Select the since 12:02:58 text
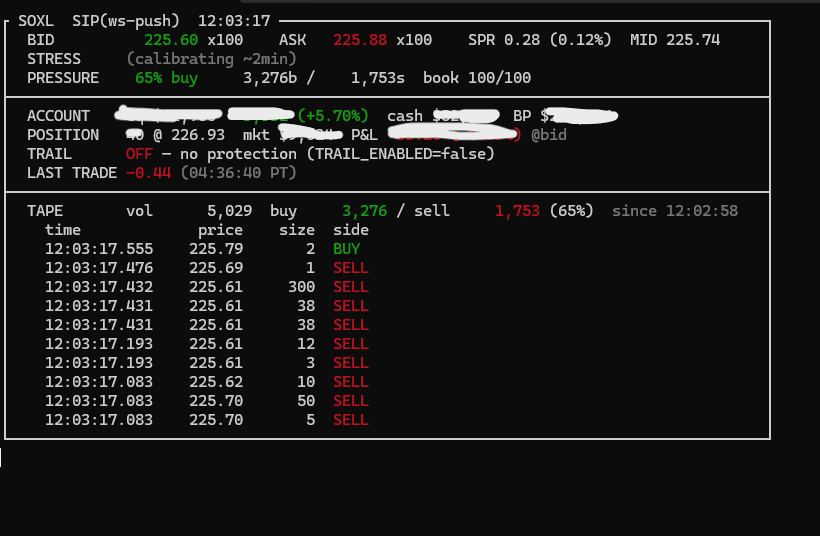Viewport: 820px width, 536px height. (675, 211)
